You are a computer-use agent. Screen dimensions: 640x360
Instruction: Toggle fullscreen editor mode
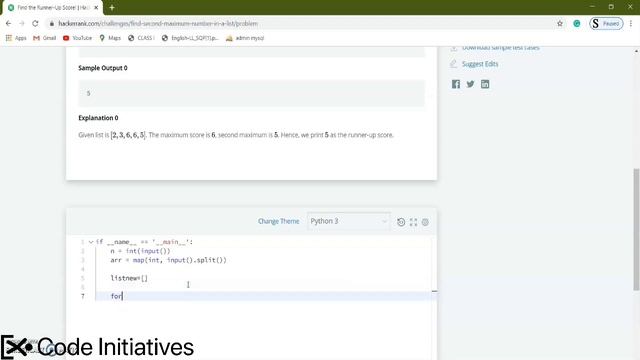coord(413,222)
